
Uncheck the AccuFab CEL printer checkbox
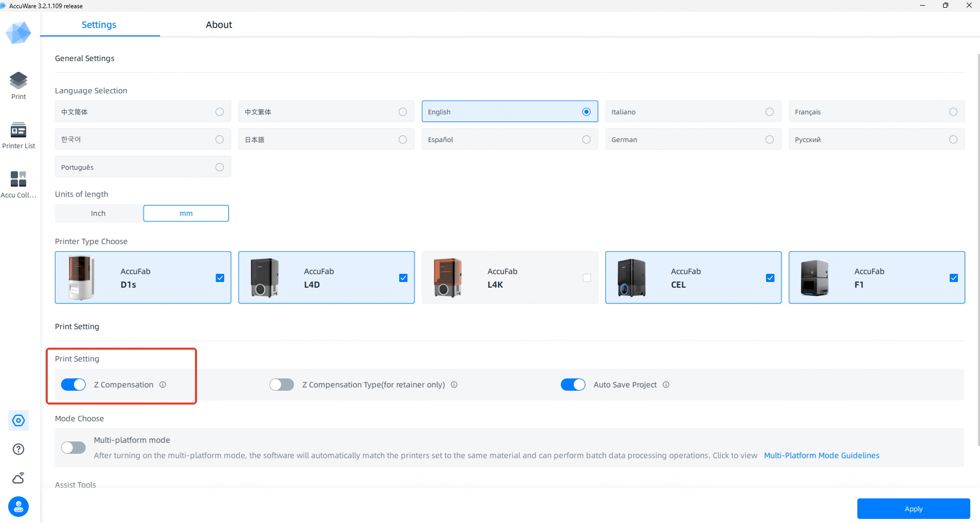(x=770, y=278)
